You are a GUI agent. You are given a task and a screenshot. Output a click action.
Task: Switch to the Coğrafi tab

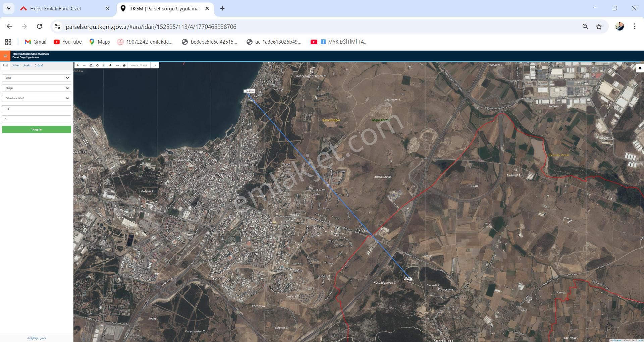[x=39, y=66]
